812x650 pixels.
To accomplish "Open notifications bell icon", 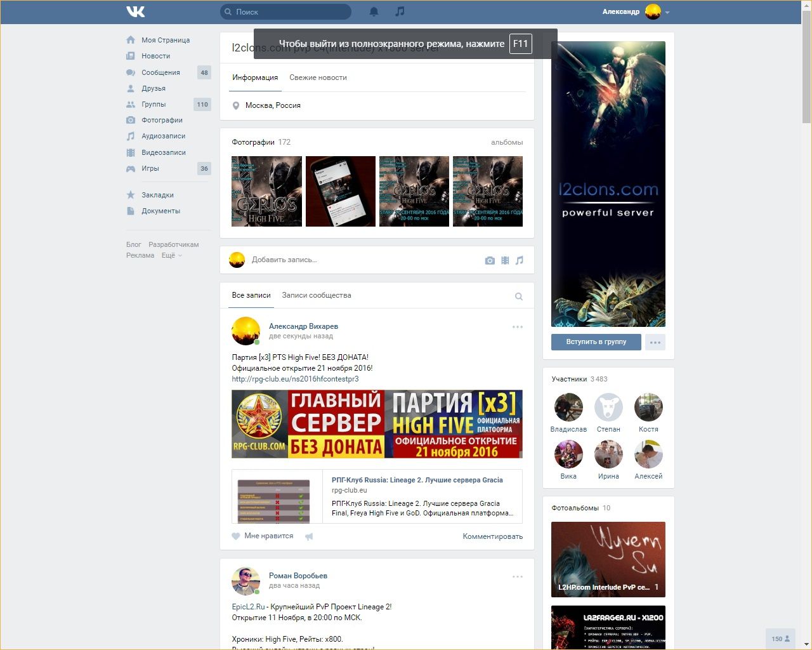I will pos(374,11).
